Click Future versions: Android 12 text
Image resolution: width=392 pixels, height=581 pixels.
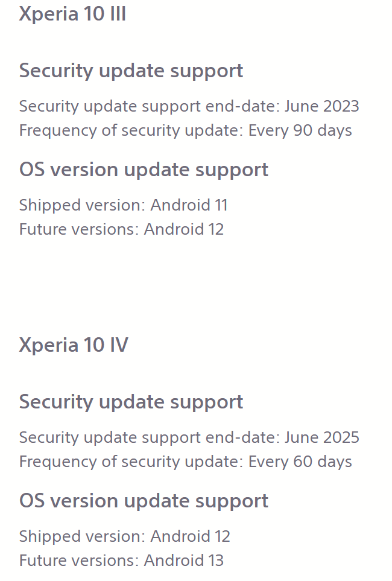coord(122,229)
